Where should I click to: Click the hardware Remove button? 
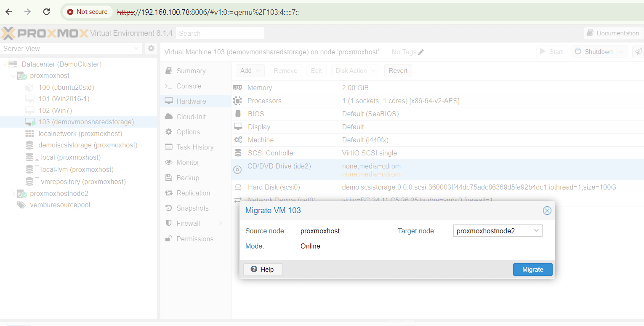point(285,71)
